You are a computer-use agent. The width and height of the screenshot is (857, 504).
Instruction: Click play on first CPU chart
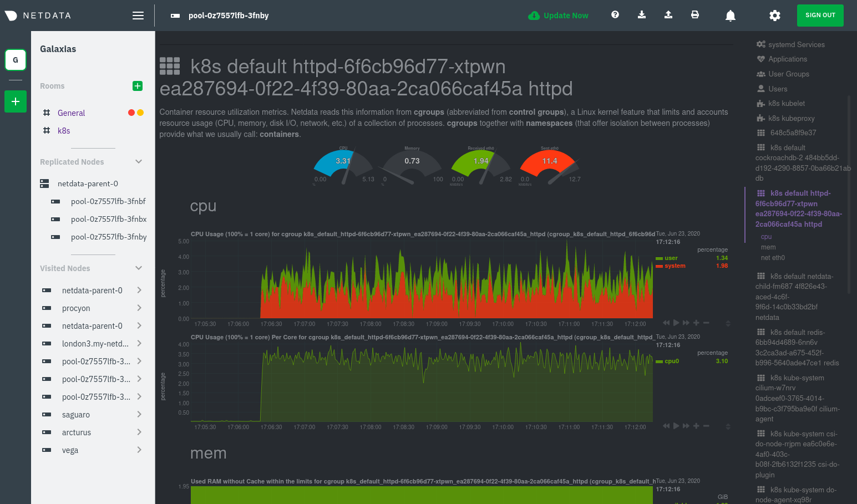676,323
